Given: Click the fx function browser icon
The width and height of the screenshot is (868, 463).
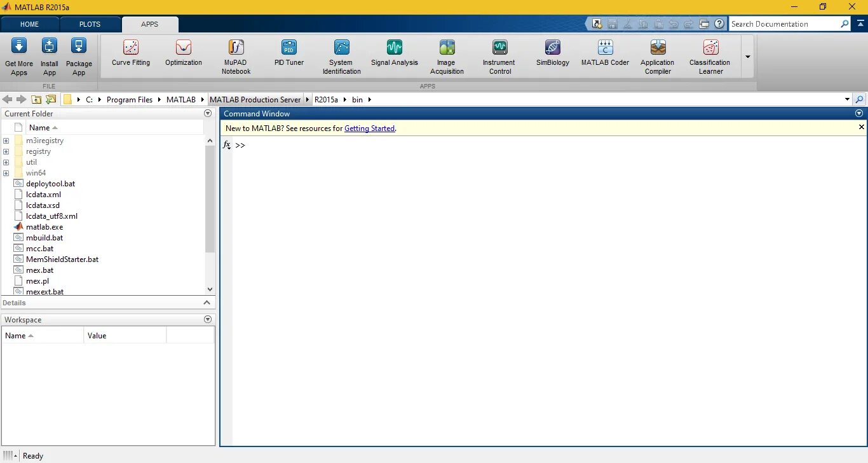Looking at the screenshot, I should pos(227,145).
